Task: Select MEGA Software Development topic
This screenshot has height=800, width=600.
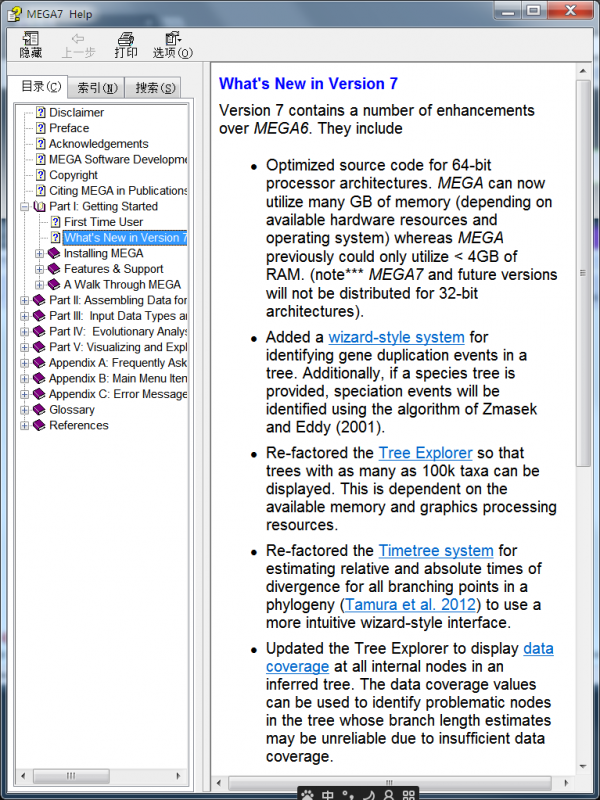Action: pos(118,160)
